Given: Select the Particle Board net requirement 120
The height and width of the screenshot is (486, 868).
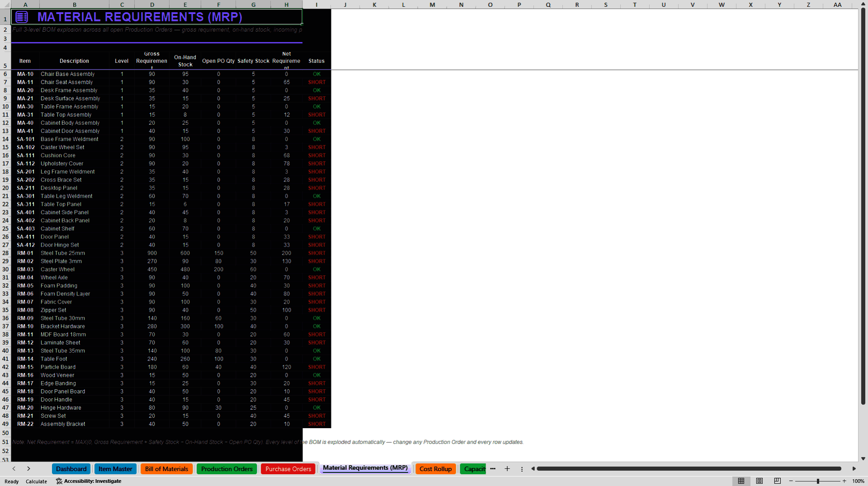Looking at the screenshot, I should click(x=286, y=367).
